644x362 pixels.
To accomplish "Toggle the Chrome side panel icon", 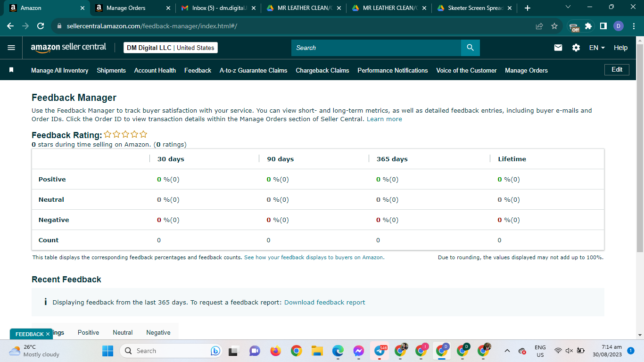I will click(603, 26).
